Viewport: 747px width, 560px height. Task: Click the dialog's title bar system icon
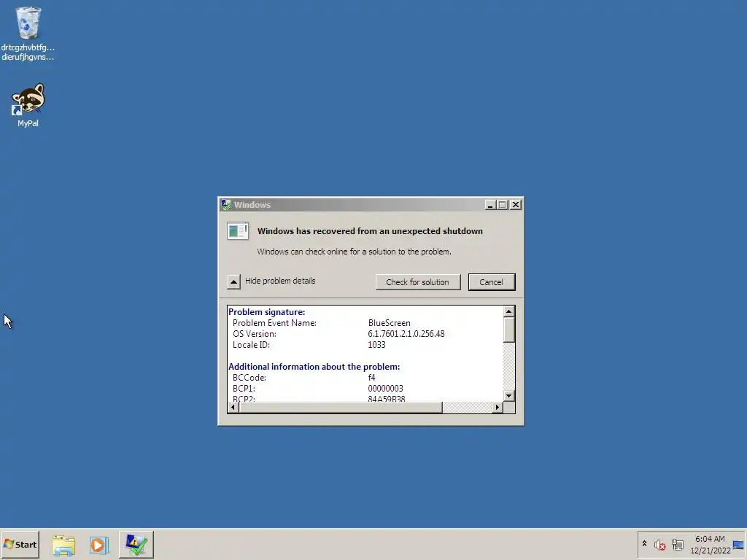(226, 205)
